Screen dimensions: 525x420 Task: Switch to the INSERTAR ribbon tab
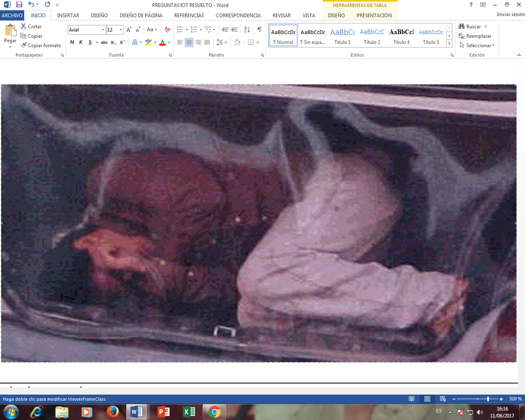(68, 16)
